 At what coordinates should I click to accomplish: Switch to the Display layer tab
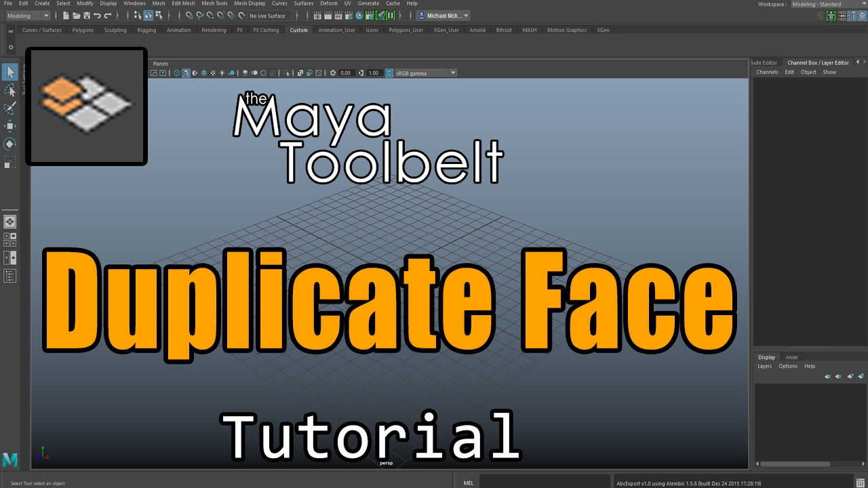[767, 357]
